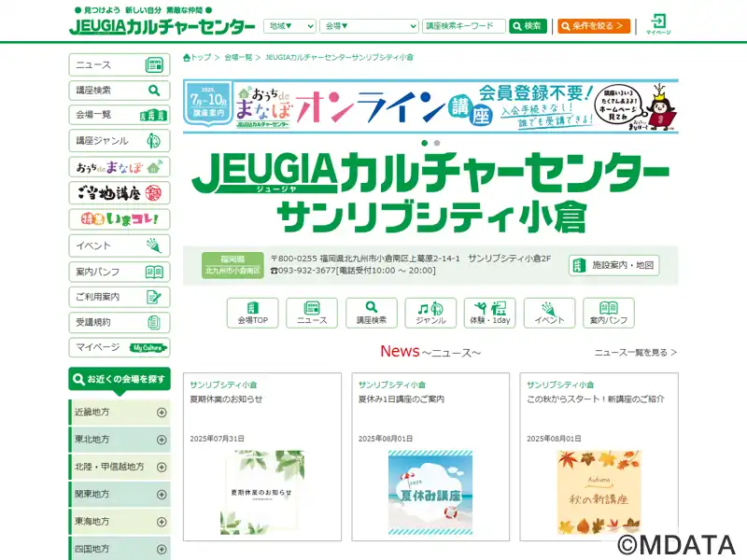The image size is (747, 560).
Task: Click the 夏期休業のお知らせ leaf thumbnail
Action: click(x=262, y=493)
